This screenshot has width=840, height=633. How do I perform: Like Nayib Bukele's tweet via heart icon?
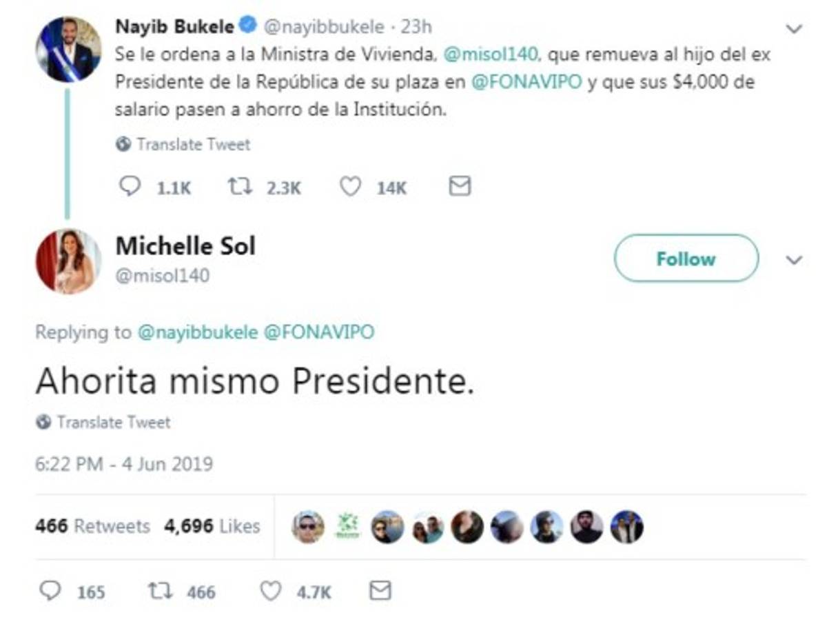tap(352, 186)
